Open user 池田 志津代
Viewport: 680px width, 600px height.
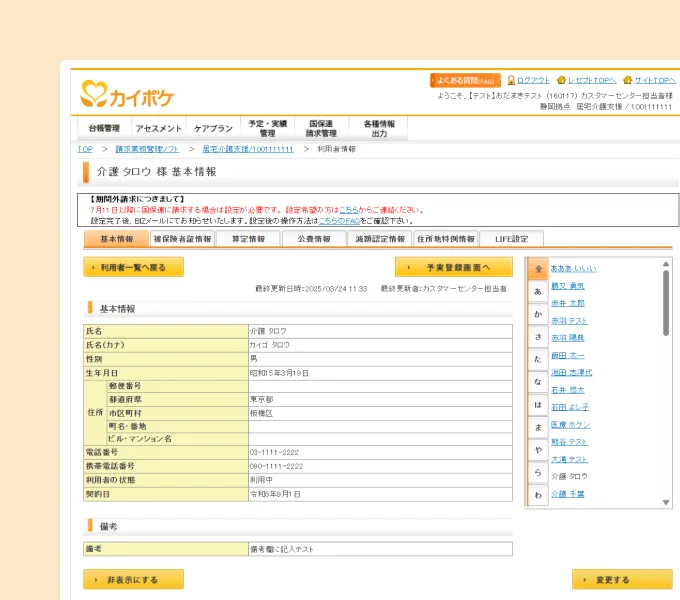click(x=572, y=372)
